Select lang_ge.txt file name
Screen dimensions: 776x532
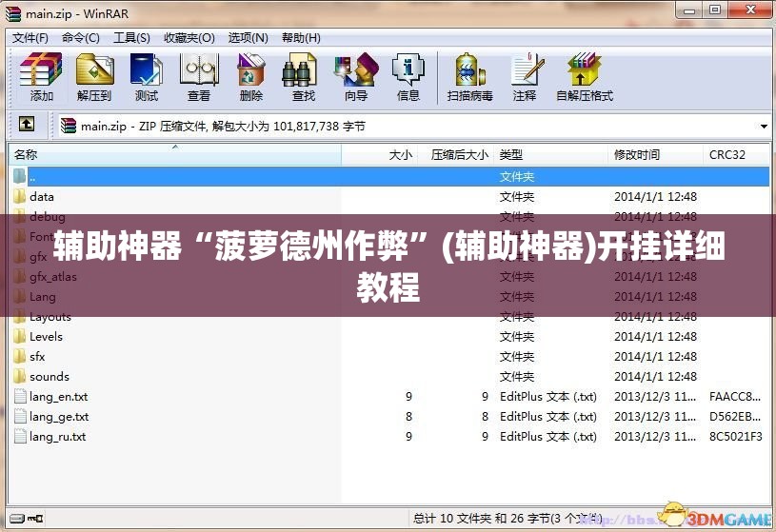pyautogui.click(x=59, y=417)
